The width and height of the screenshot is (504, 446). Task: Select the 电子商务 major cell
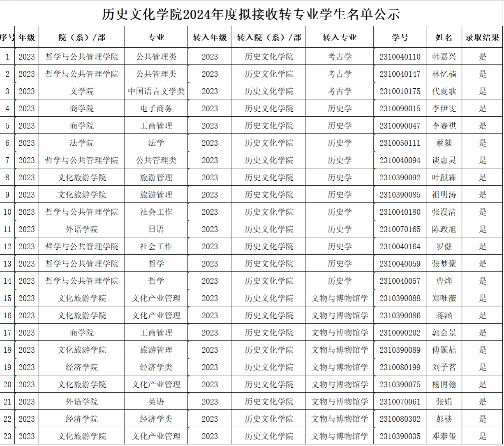(156, 108)
